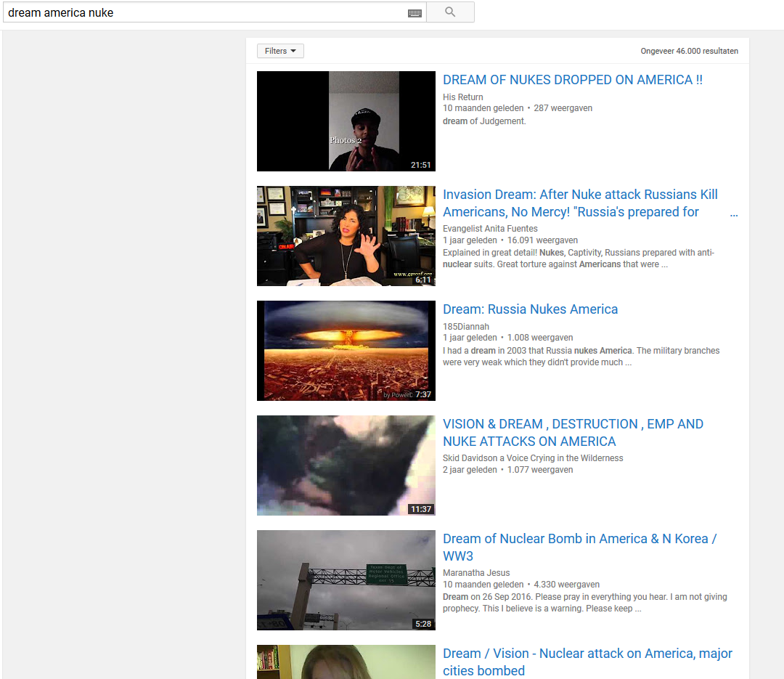The width and height of the screenshot is (784, 679).
Task: Expand the Filters dropdown
Action: pos(280,51)
